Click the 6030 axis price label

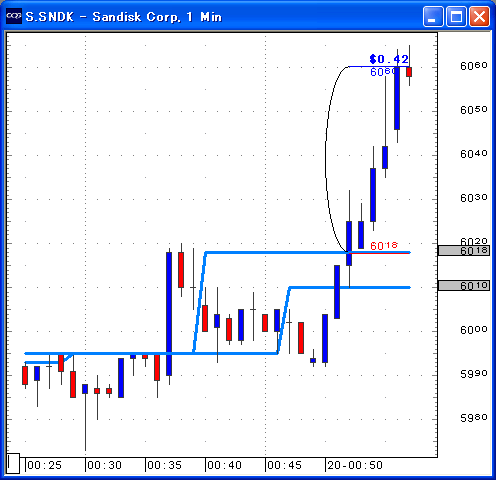coord(474,198)
